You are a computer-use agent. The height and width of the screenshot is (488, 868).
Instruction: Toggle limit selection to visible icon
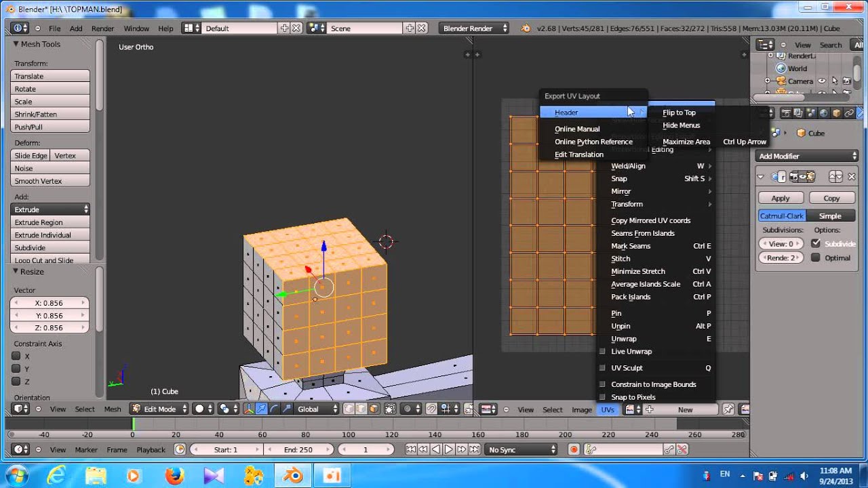(x=390, y=409)
